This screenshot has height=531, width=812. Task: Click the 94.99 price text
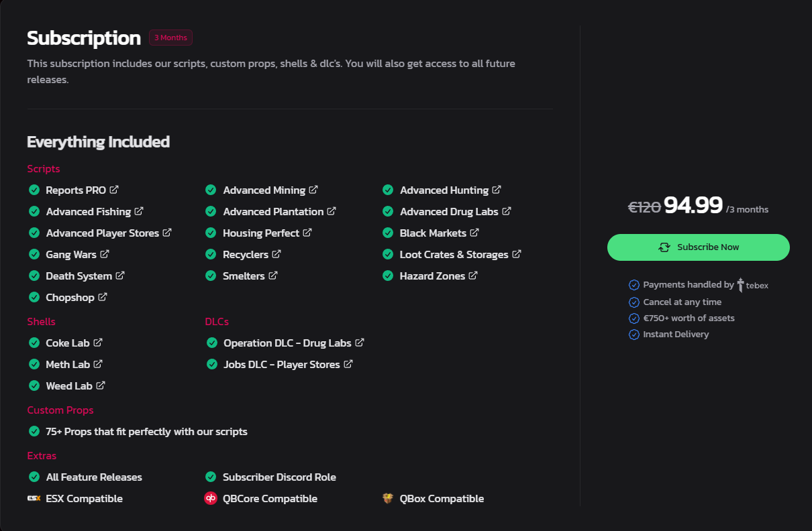coord(693,205)
